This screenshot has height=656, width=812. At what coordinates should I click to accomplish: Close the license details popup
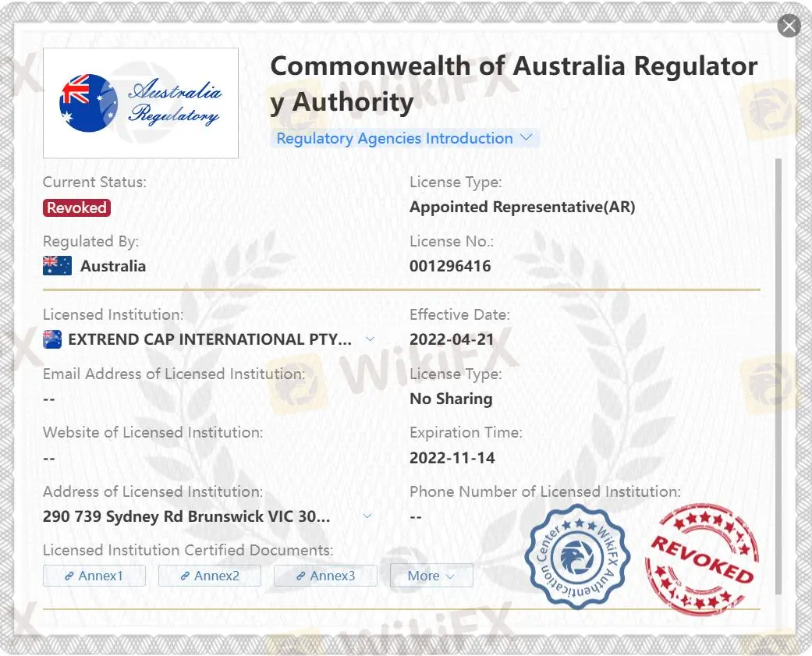click(x=789, y=27)
